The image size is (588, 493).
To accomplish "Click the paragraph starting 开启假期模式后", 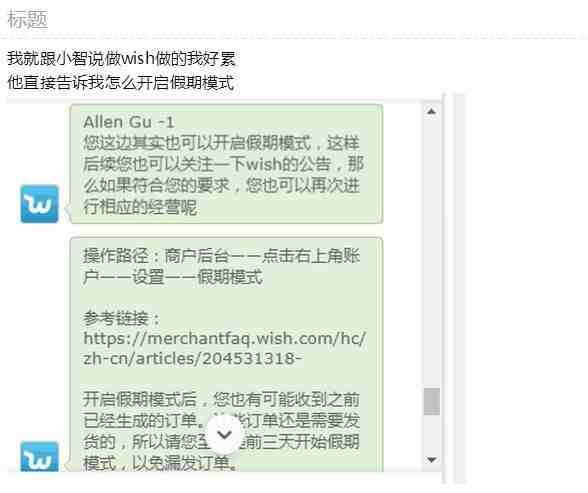I will point(221,431).
